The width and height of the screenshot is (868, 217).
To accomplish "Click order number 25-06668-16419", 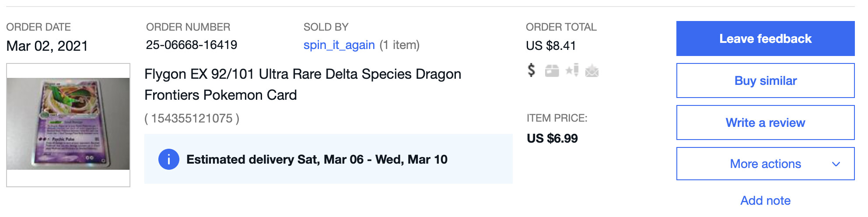I will point(192,45).
